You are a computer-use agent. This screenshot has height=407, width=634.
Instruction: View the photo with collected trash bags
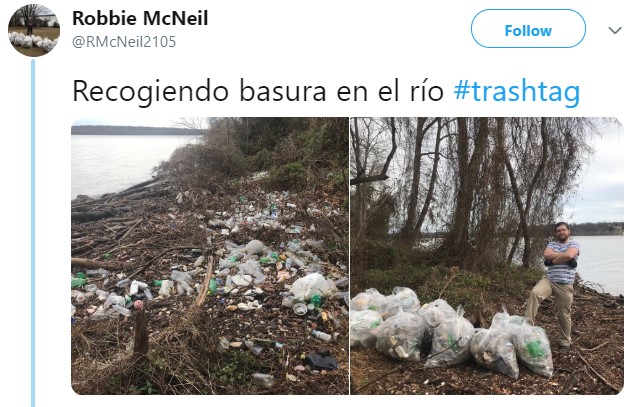[x=487, y=256]
